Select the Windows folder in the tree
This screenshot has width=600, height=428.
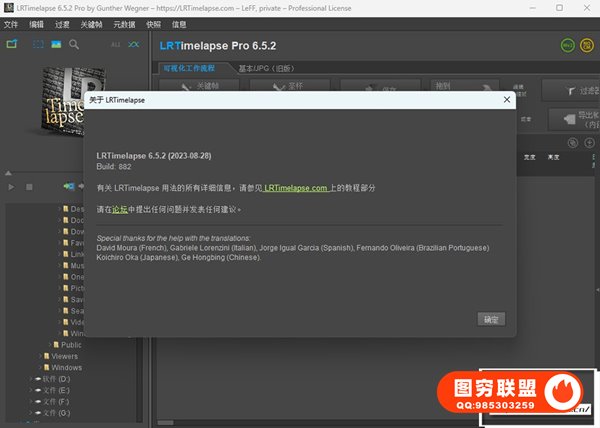pyautogui.click(x=66, y=367)
